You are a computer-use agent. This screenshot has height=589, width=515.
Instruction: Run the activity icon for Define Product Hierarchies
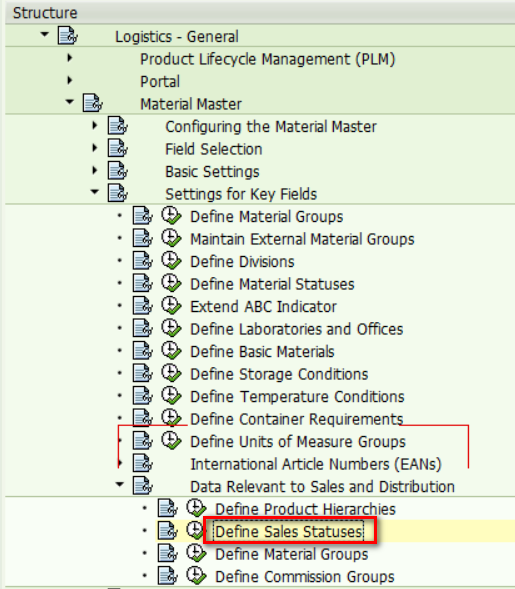point(196,508)
